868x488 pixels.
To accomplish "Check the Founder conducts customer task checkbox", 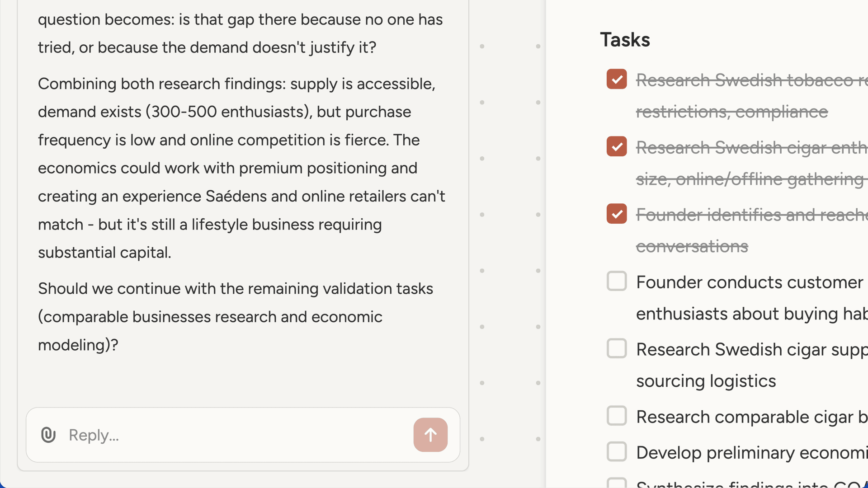I will click(x=617, y=281).
